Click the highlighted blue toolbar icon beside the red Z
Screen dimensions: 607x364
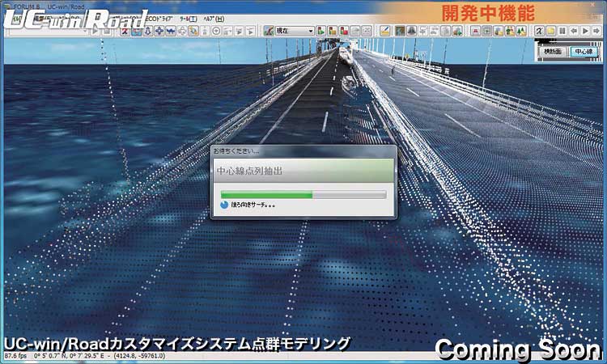click(x=136, y=31)
